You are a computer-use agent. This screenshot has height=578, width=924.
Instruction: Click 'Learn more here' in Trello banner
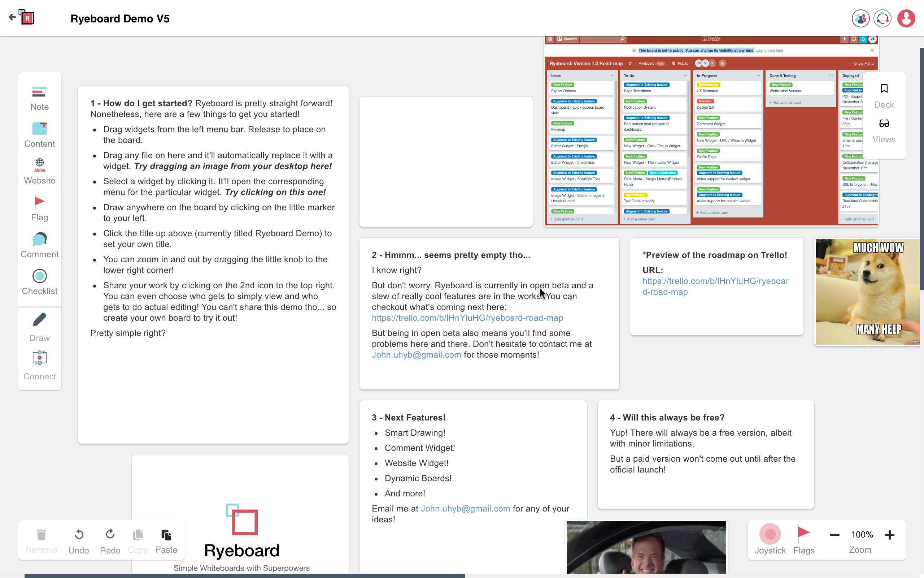[x=770, y=51]
